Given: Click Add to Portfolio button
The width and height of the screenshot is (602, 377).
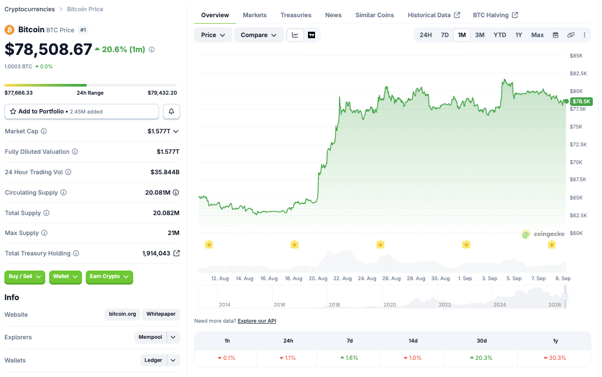Looking at the screenshot, I should click(x=81, y=111).
